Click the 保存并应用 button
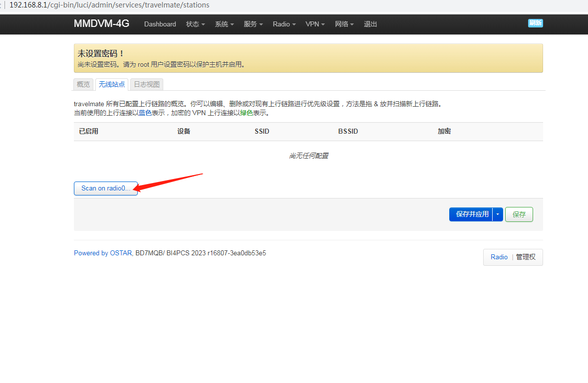588x383 pixels. 472,214
